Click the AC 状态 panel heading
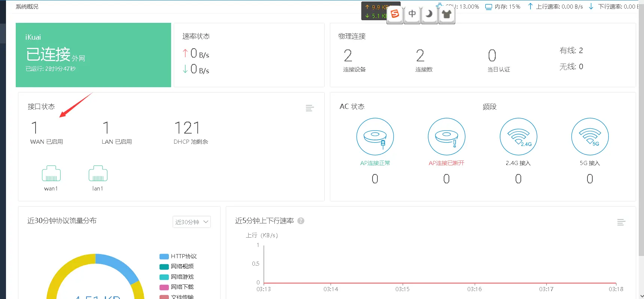 coord(352,107)
